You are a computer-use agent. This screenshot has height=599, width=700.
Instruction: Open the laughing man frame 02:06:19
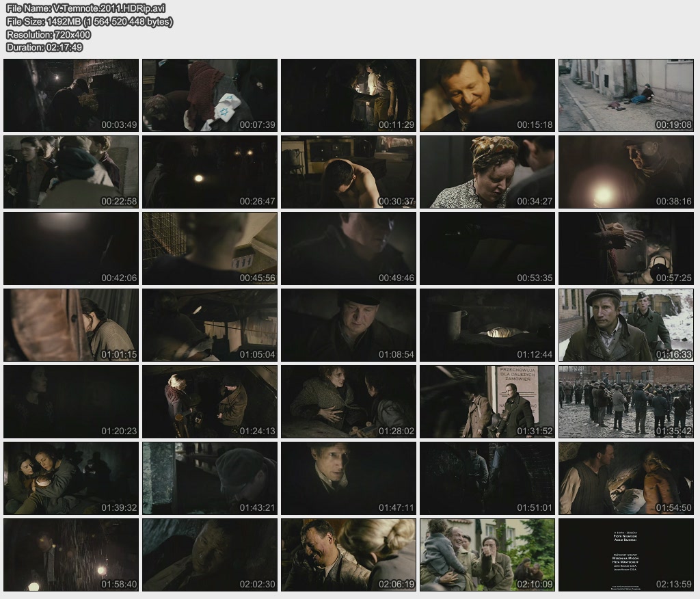click(349, 555)
